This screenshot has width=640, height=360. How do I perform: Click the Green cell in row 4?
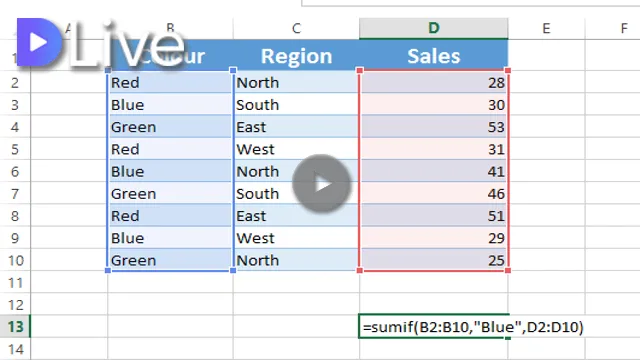click(x=171, y=127)
